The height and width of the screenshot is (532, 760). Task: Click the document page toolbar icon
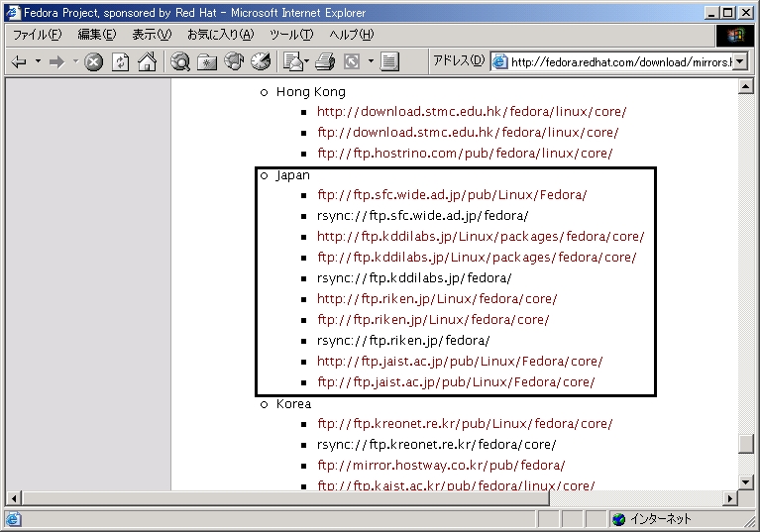coord(389,61)
